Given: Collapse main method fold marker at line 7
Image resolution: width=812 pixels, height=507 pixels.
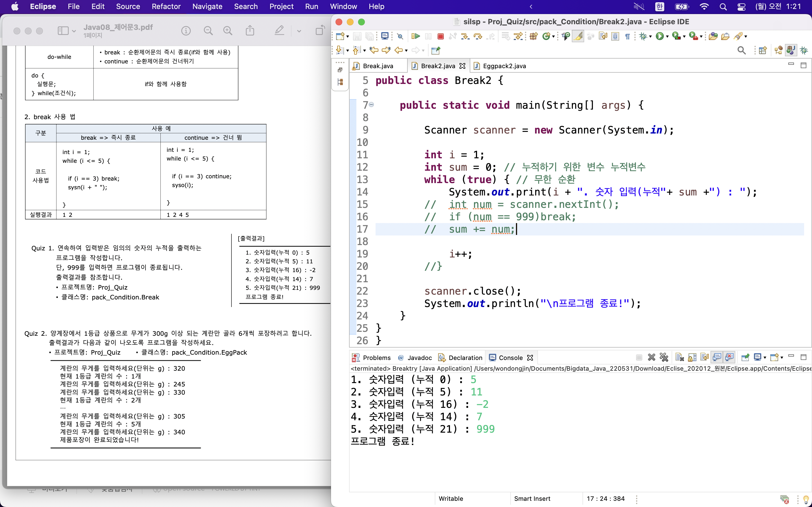Looking at the screenshot, I should click(371, 105).
